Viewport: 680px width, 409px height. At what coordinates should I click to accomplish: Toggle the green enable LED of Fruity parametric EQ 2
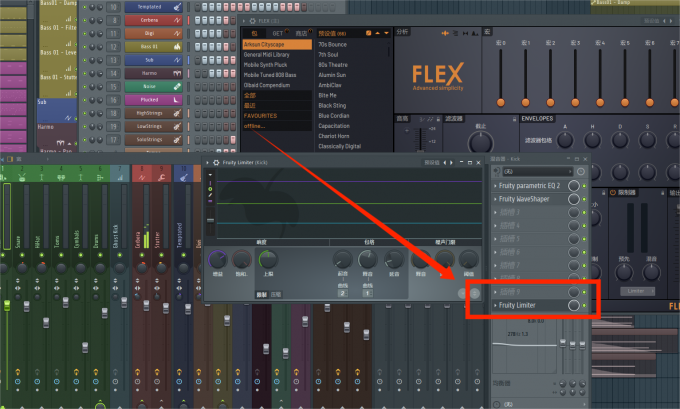pyautogui.click(x=584, y=186)
